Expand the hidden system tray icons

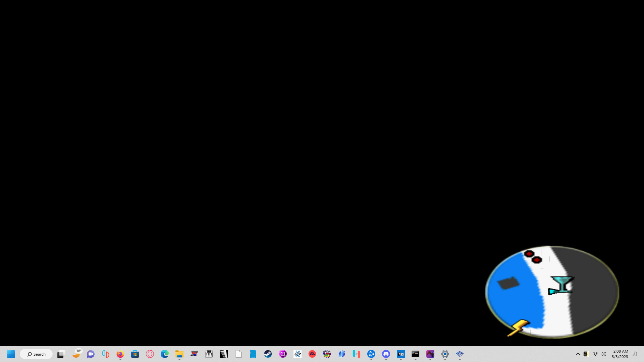point(578,354)
